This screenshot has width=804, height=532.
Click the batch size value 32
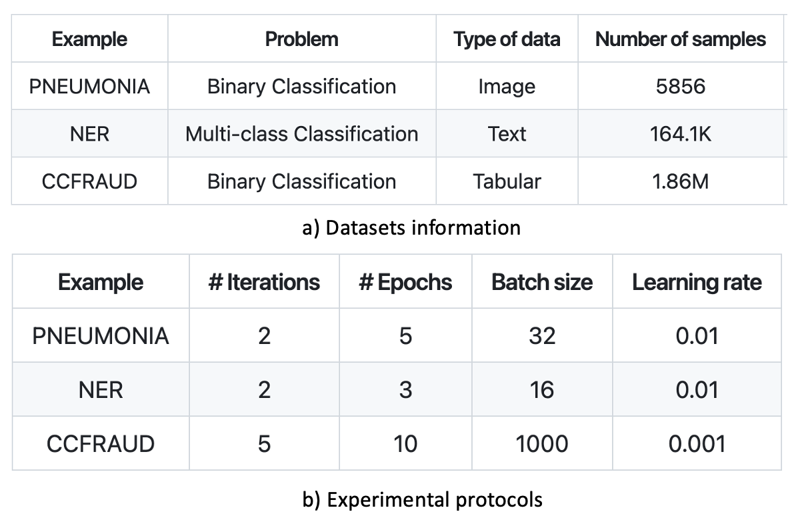(542, 335)
